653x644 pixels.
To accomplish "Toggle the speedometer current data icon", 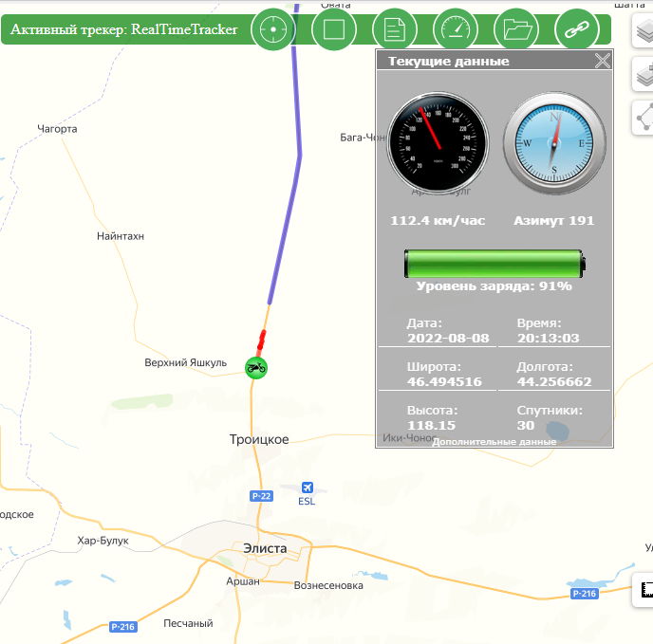I will pos(456,29).
